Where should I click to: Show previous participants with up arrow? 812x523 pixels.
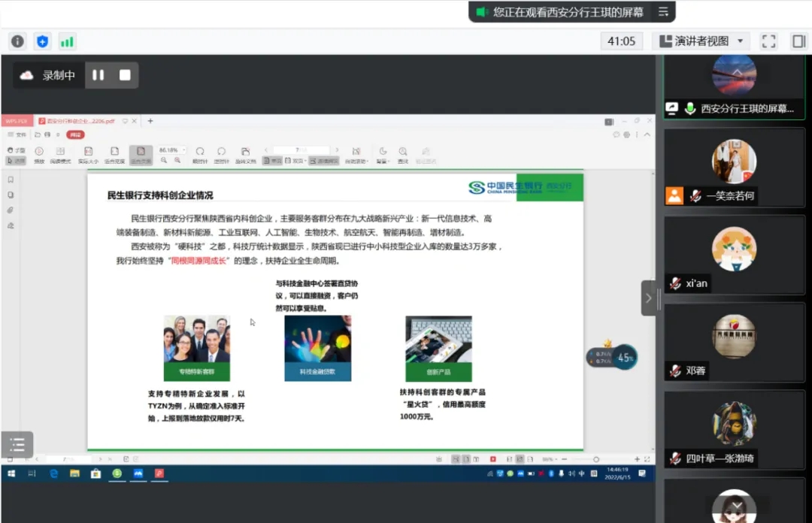pos(737,71)
